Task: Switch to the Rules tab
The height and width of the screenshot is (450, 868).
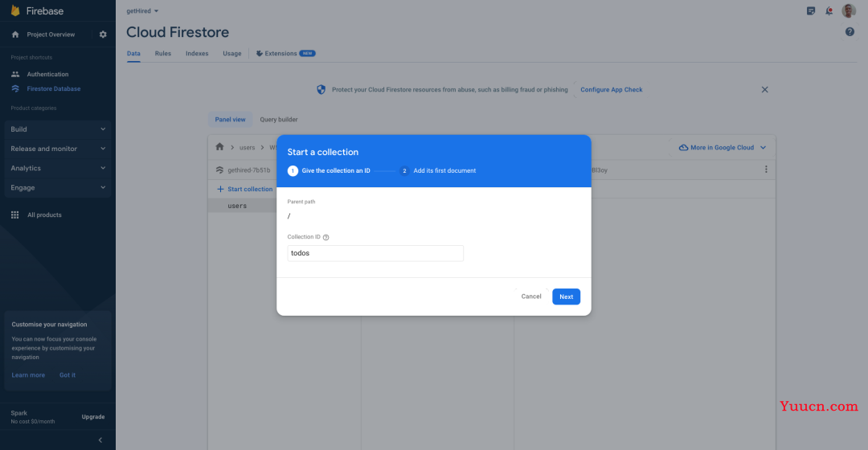Action: pos(162,54)
